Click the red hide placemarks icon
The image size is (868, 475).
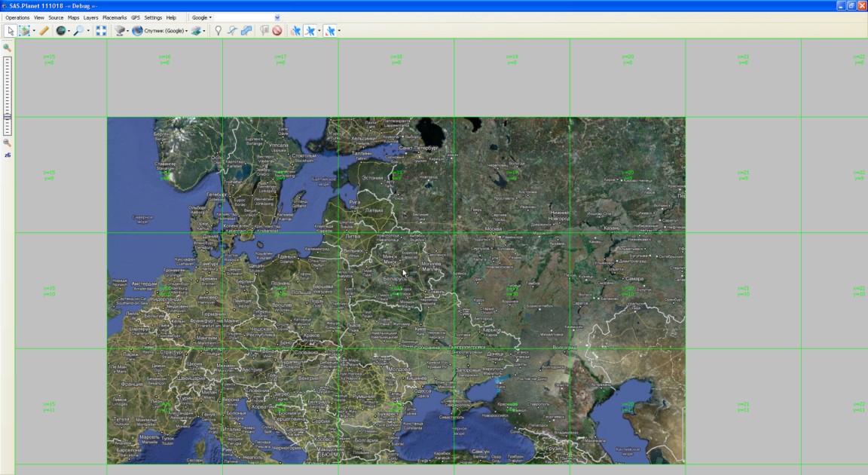pyautogui.click(x=277, y=31)
